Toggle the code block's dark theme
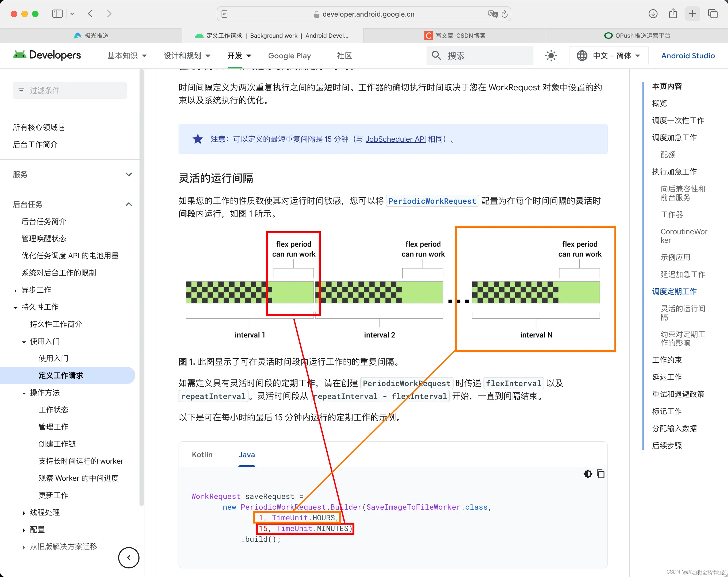 [x=587, y=474]
